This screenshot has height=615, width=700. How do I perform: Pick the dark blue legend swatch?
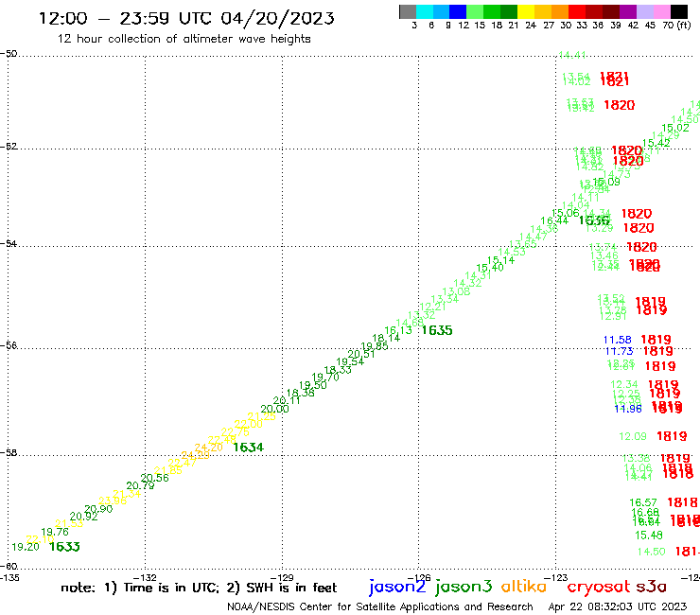(x=458, y=12)
